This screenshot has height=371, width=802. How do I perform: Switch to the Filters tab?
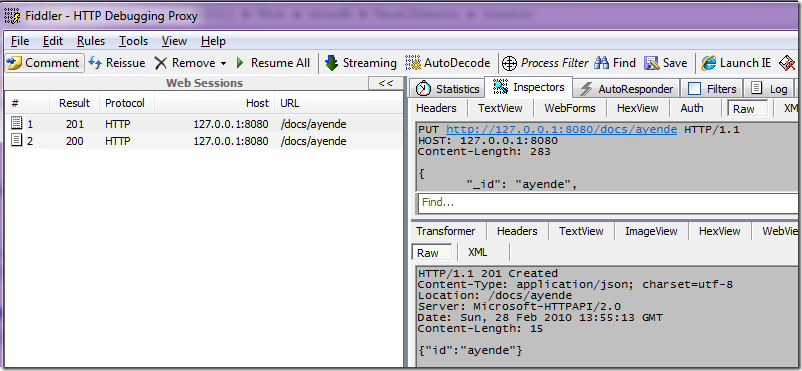coord(711,89)
